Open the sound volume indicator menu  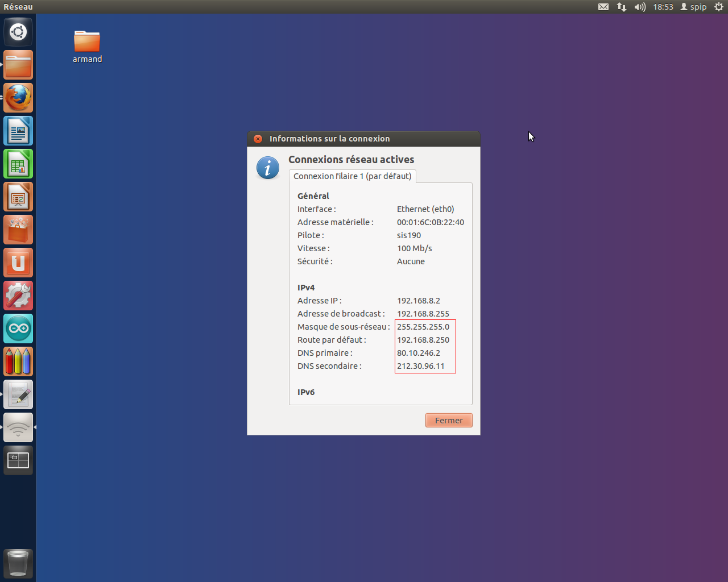point(640,7)
